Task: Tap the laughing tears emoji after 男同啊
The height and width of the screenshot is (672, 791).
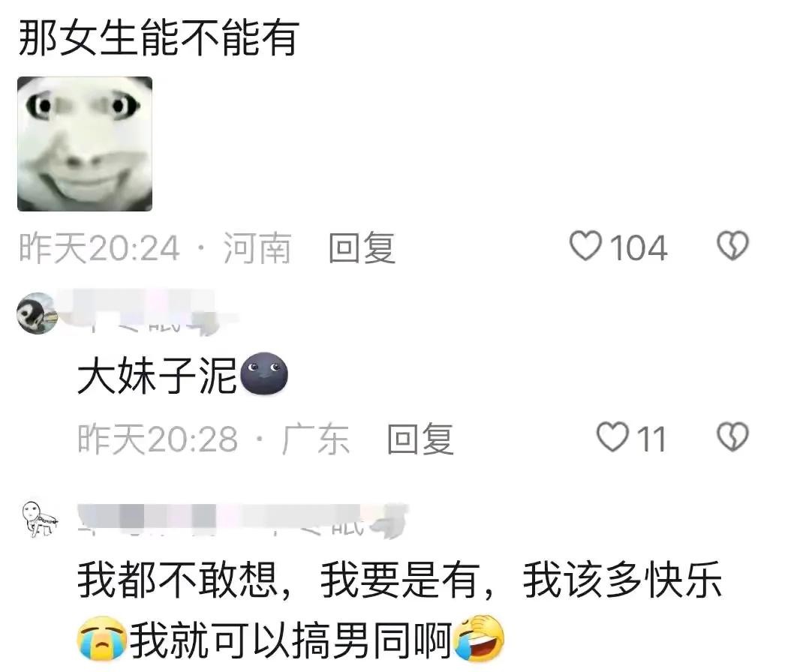Action: [480, 637]
